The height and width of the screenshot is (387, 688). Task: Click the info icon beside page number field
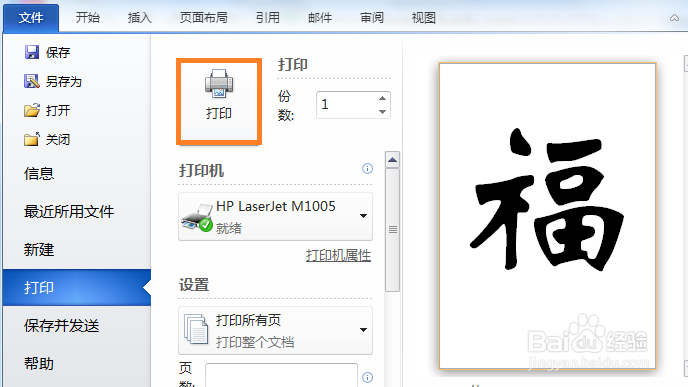[367, 377]
